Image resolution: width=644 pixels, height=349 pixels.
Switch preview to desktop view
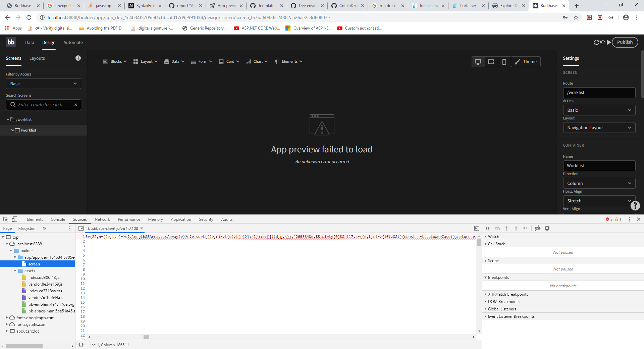pyautogui.click(x=478, y=62)
